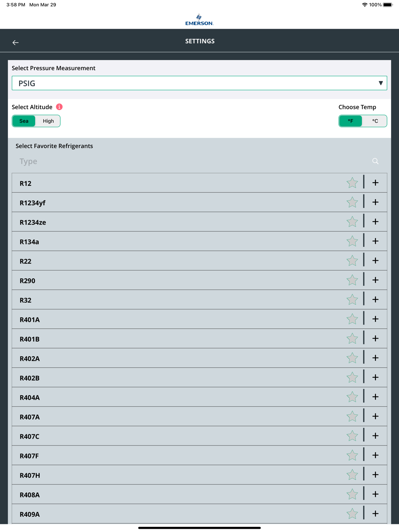
Task: Star the R409A refrigerant
Action: (x=352, y=514)
